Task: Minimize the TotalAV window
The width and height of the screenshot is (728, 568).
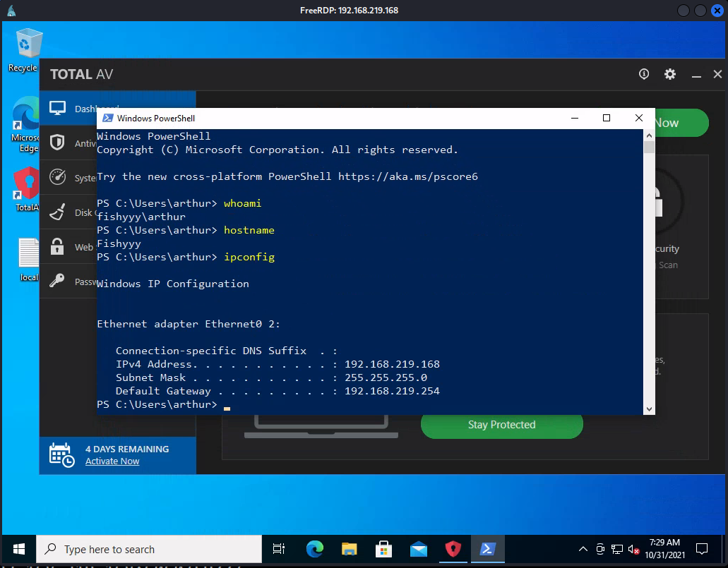Action: pyautogui.click(x=696, y=75)
